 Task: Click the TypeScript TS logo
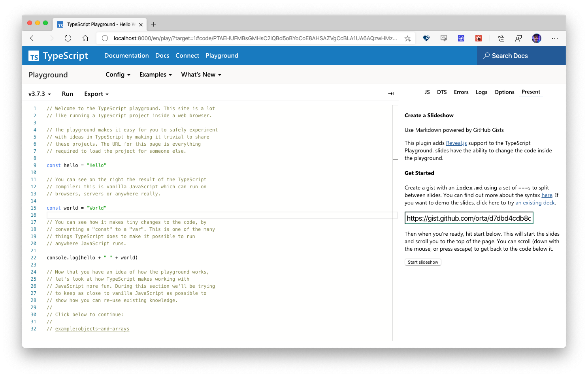(34, 56)
